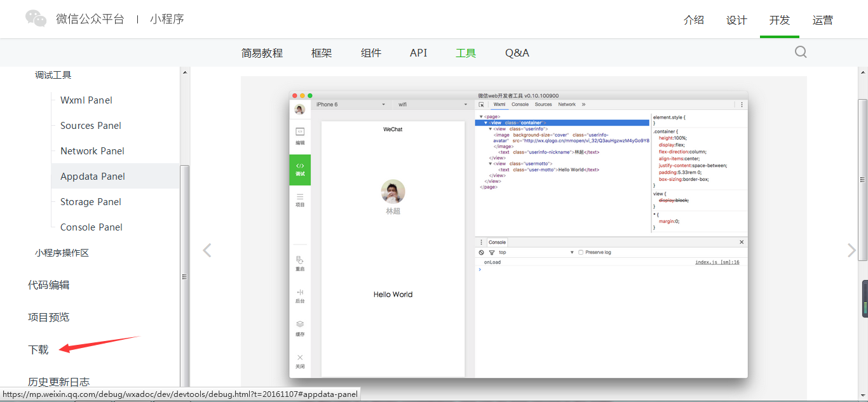The width and height of the screenshot is (868, 402).
Task: Click the sidebar splitter grip handle
Action: (184, 277)
